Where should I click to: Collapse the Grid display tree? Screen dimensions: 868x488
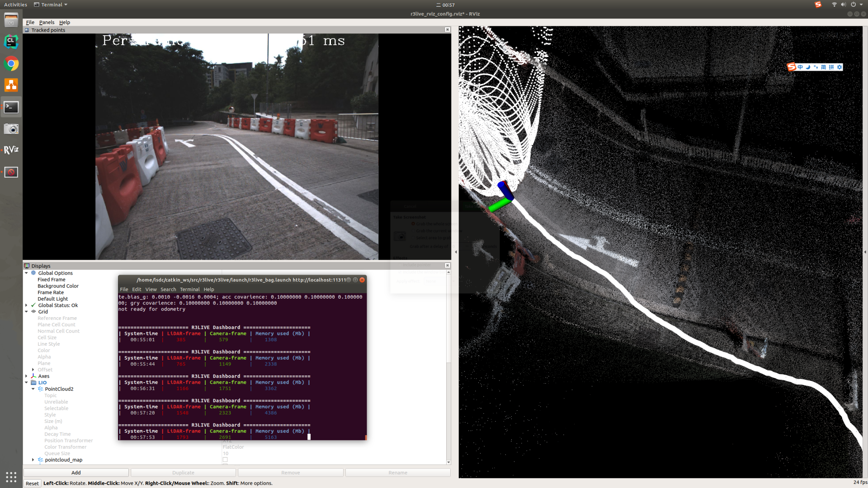[x=26, y=312]
